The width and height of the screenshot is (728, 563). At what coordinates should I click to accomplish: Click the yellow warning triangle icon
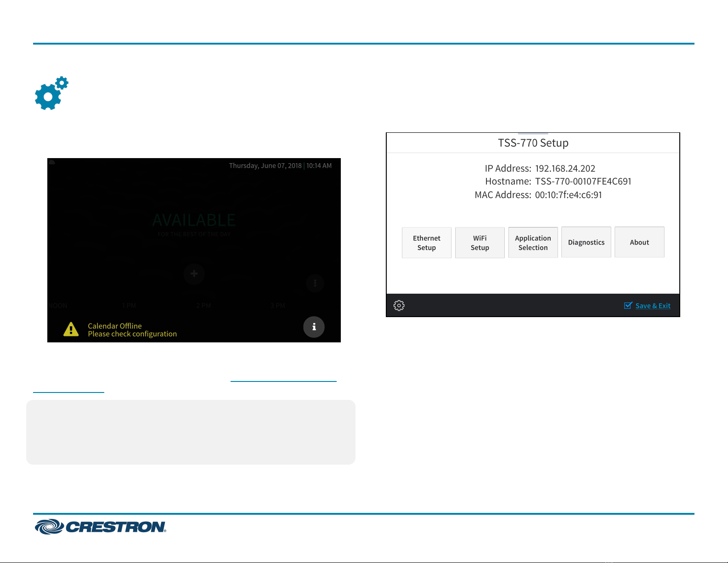71,329
